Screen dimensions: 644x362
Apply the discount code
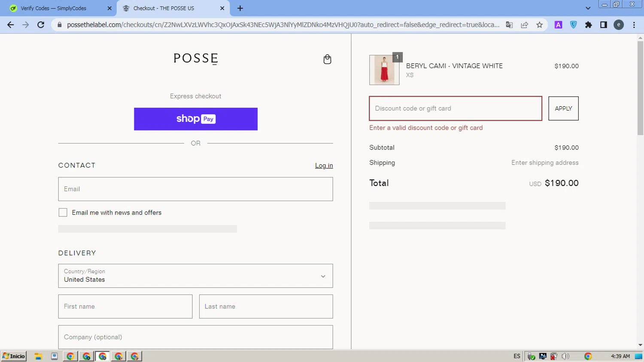[x=563, y=108]
